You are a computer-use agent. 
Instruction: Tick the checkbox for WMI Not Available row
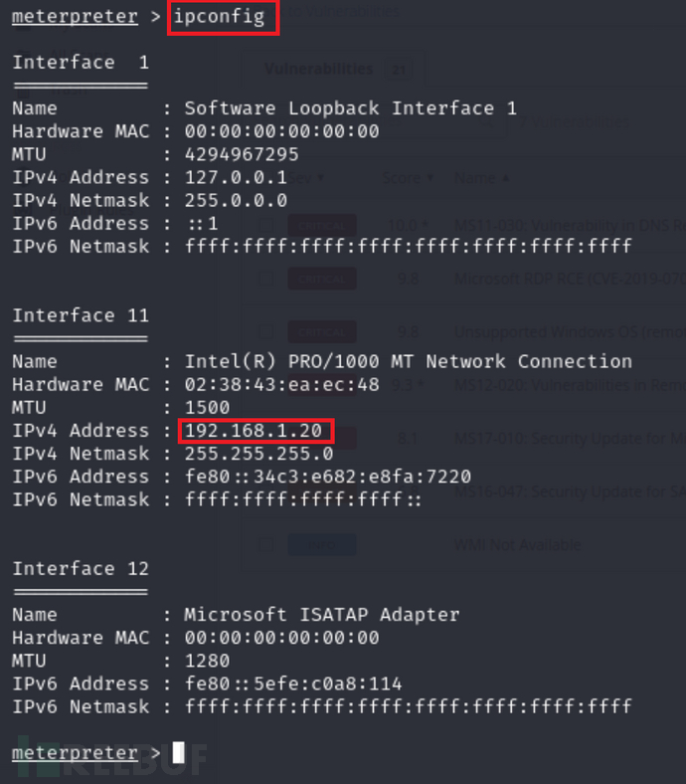click(266, 544)
